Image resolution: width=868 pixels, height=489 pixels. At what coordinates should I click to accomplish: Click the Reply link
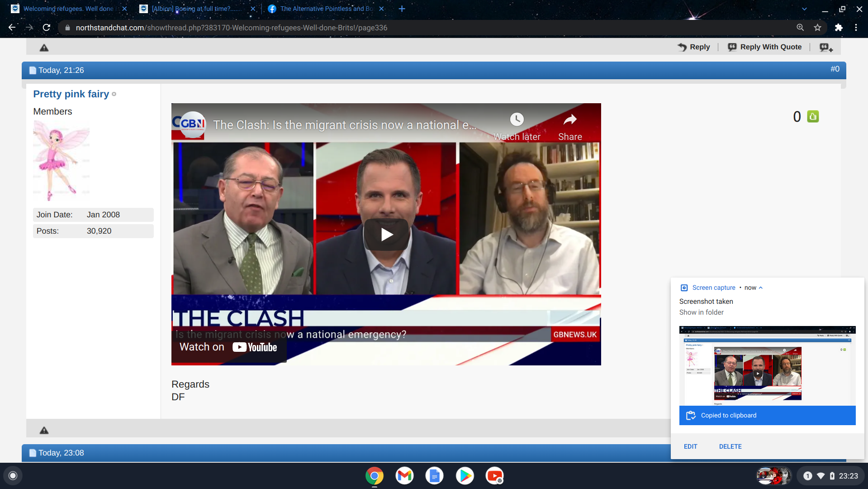[693, 47]
